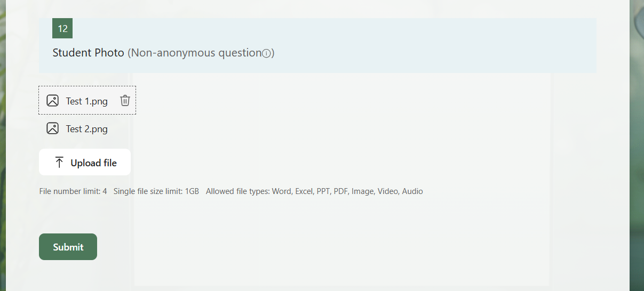Click the word Word in allowed types
The height and width of the screenshot is (291, 644).
(x=281, y=191)
